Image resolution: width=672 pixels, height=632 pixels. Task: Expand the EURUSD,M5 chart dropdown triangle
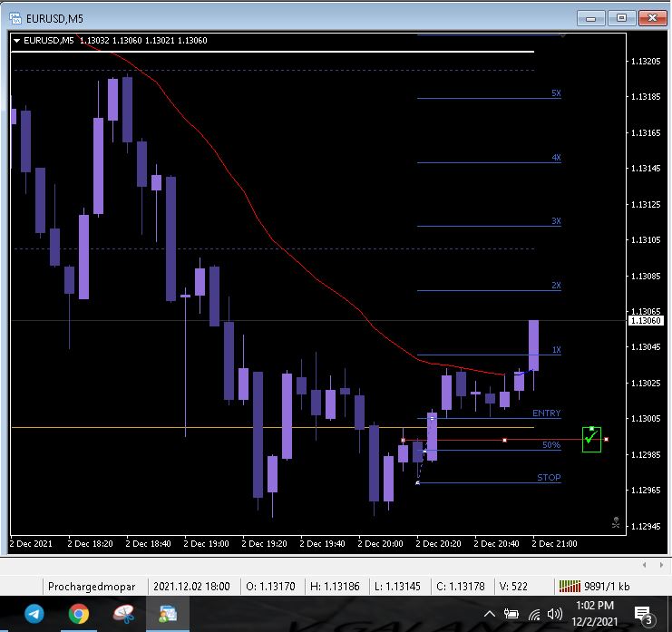(17, 41)
